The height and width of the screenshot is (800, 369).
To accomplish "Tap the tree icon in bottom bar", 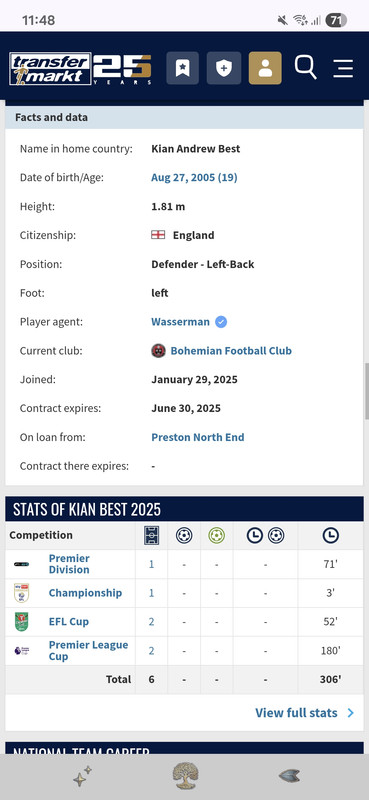I will point(185,776).
